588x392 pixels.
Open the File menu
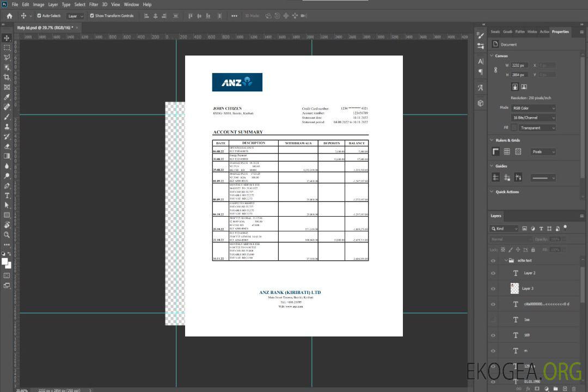pos(15,4)
